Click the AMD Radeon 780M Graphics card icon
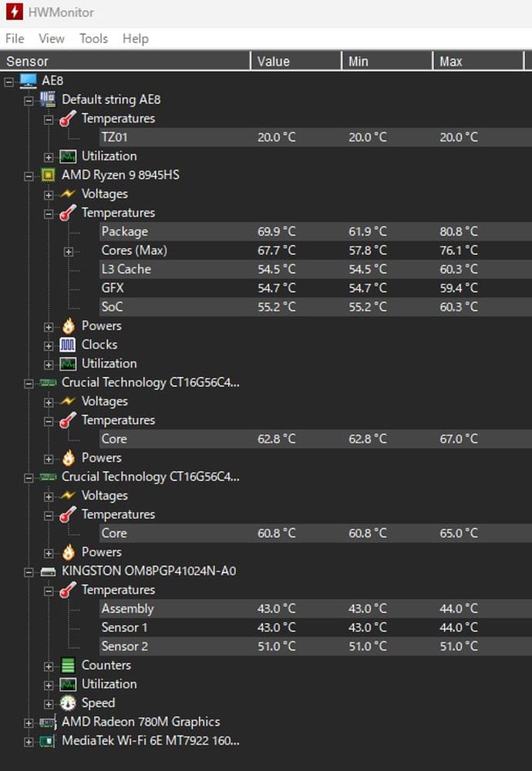 (48, 722)
